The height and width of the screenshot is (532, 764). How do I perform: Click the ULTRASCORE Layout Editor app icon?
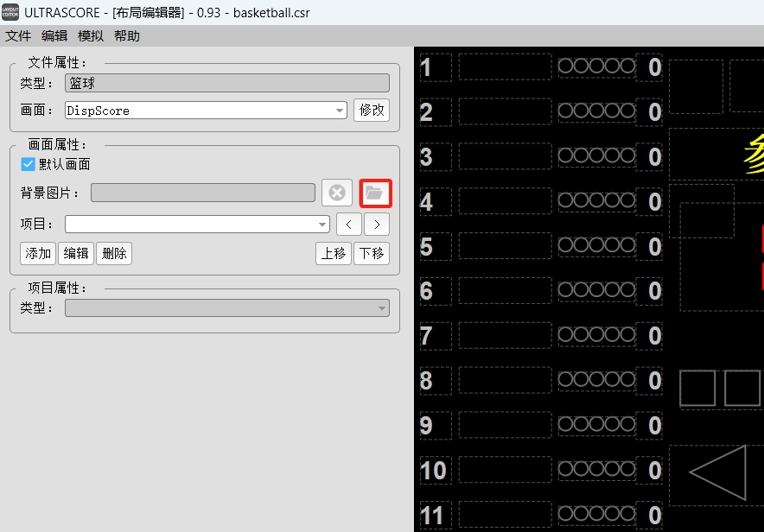[x=10, y=12]
